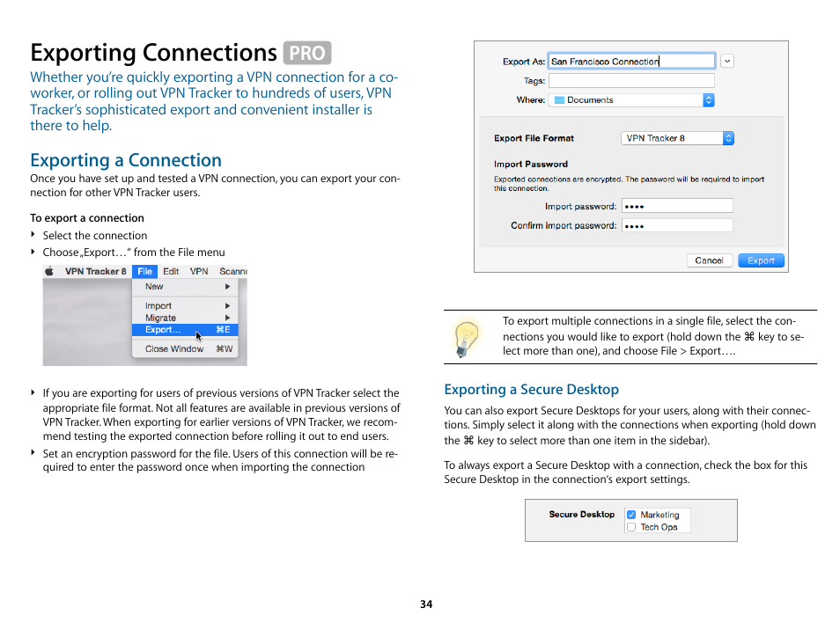Open the File menu
Viewport: 840px width, 637px height.
point(144,271)
